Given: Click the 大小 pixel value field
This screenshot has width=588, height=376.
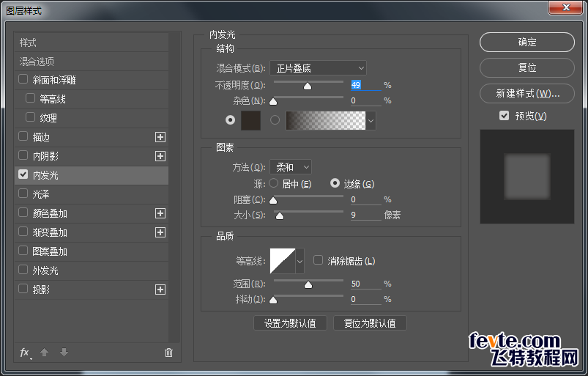Looking at the screenshot, I should pyautogui.click(x=365, y=215).
